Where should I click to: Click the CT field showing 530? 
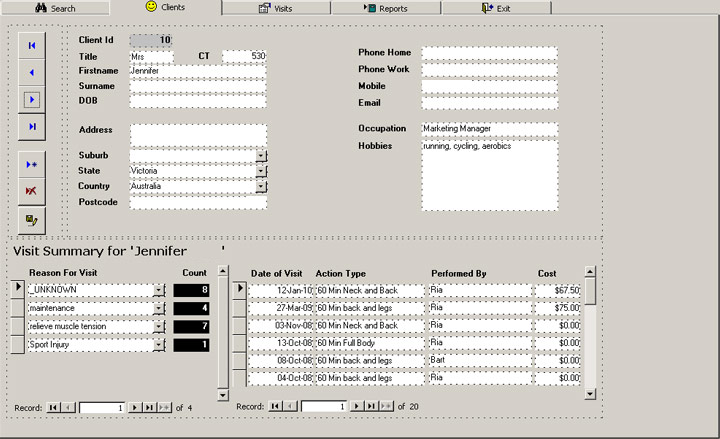coord(244,56)
